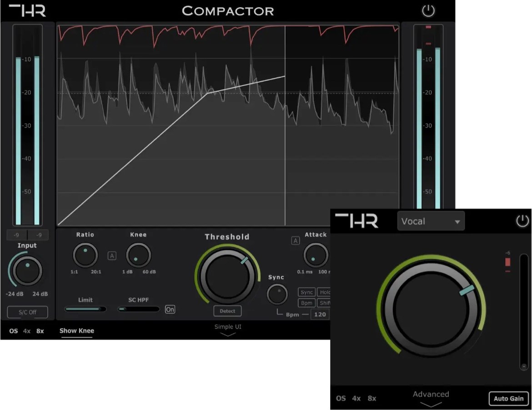Image resolution: width=532 pixels, height=410 pixels.
Task: Click the compression curve knee point in graph
Action: (207, 93)
